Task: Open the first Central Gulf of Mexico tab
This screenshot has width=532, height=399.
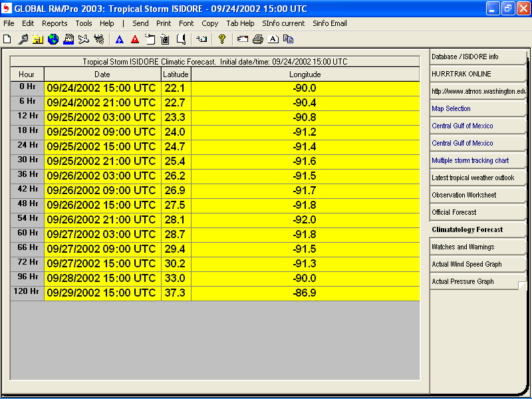Action: point(477,126)
